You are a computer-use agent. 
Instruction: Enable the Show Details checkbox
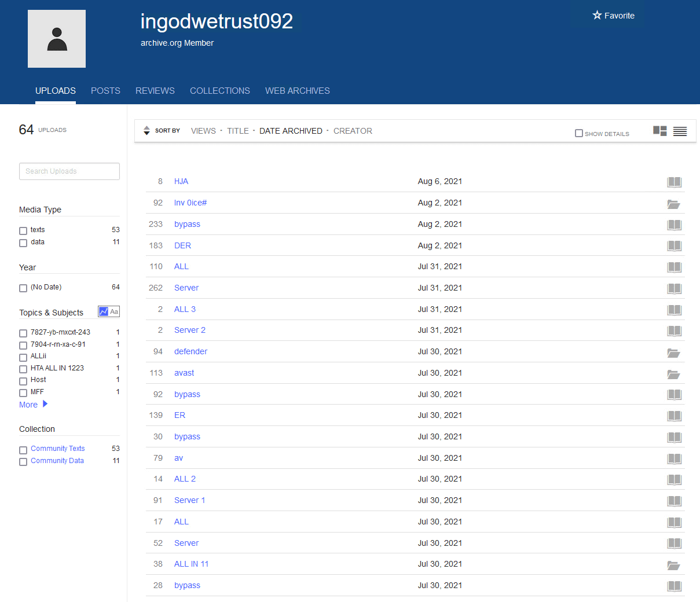click(578, 133)
